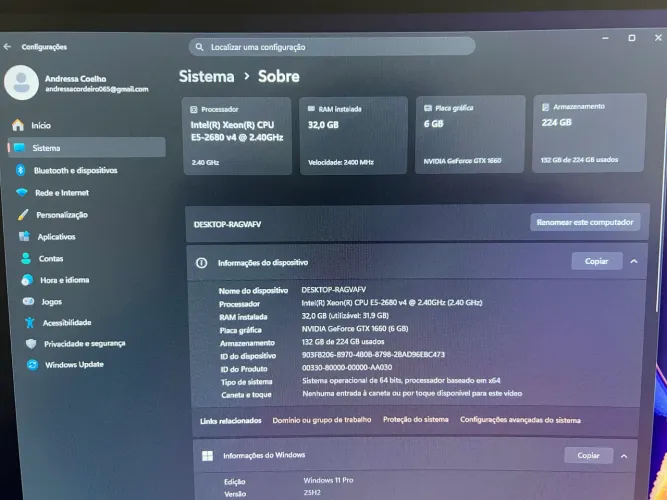Image resolution: width=667 pixels, height=500 pixels.
Task: Click the Bluetooth icon in sidebar
Action: click(20, 170)
